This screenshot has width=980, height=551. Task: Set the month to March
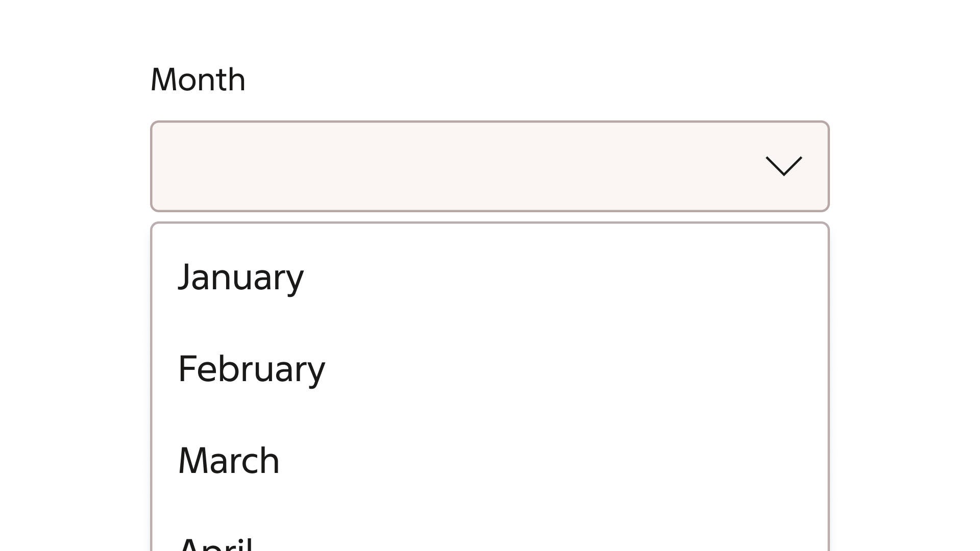tap(489, 461)
